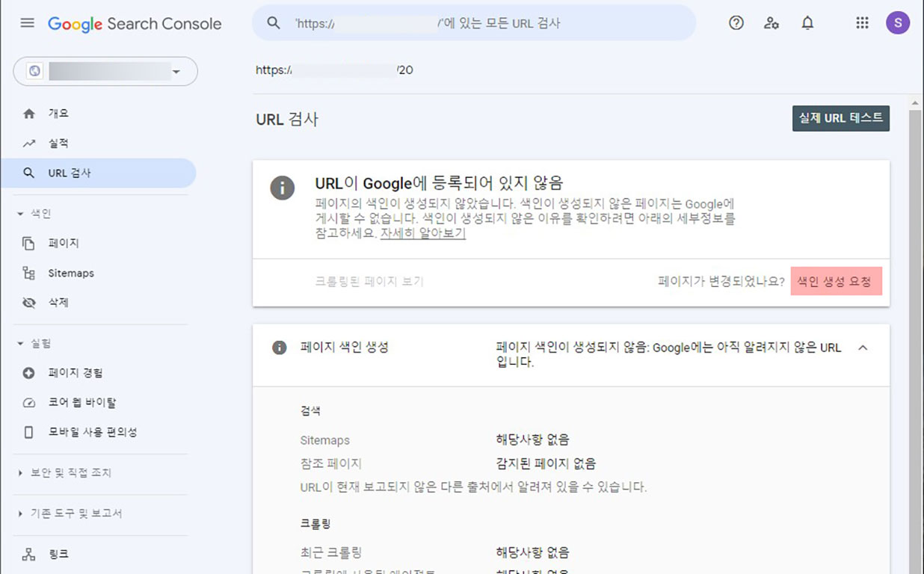Click the '최근 크롤링' row label
Viewport: 924px width, 574px height.
point(330,553)
